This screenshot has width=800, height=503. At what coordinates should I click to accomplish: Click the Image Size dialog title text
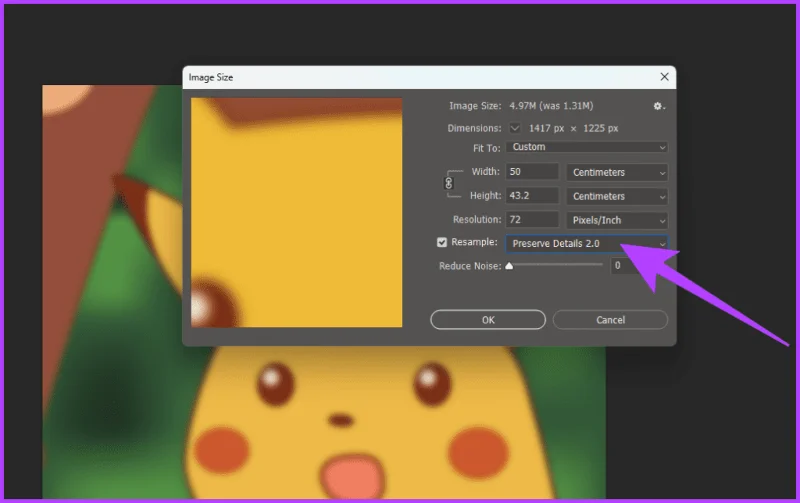coord(211,78)
